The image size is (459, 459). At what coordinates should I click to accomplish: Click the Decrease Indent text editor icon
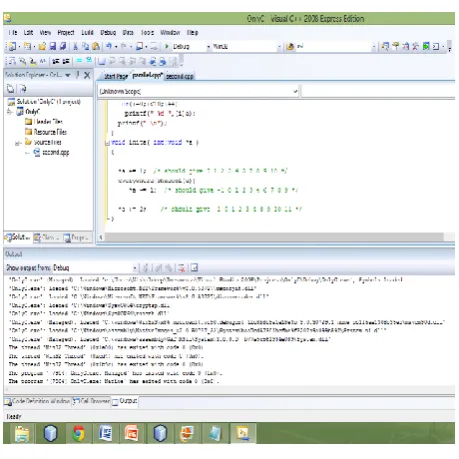pyautogui.click(x=56, y=61)
